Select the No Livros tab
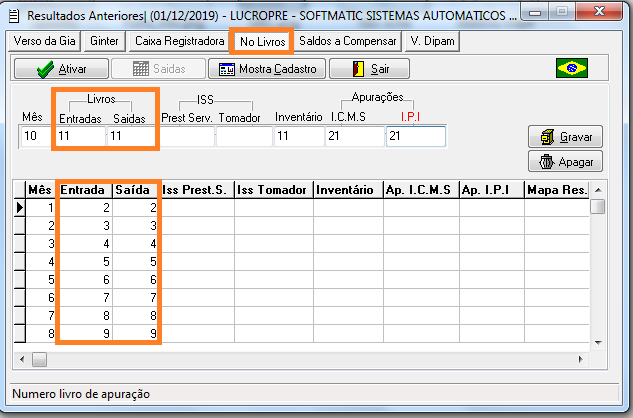The width and height of the screenshot is (633, 418). pyautogui.click(x=262, y=42)
